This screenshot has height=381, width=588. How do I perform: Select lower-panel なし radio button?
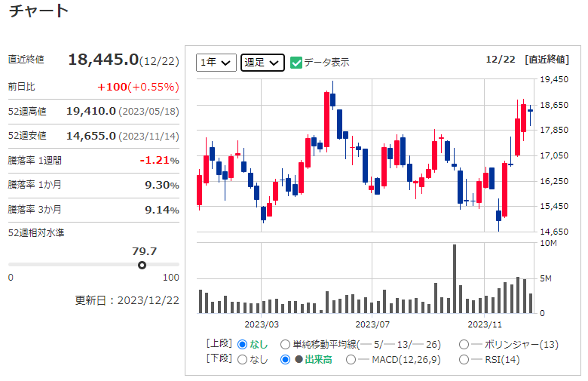coord(242,360)
